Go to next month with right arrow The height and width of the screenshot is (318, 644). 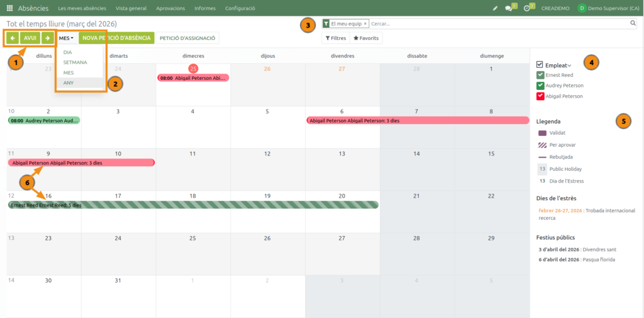point(47,38)
